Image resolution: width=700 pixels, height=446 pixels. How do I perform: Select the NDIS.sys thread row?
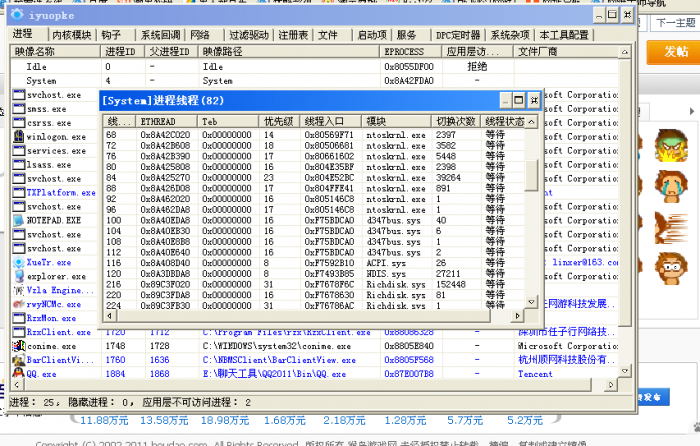315,274
